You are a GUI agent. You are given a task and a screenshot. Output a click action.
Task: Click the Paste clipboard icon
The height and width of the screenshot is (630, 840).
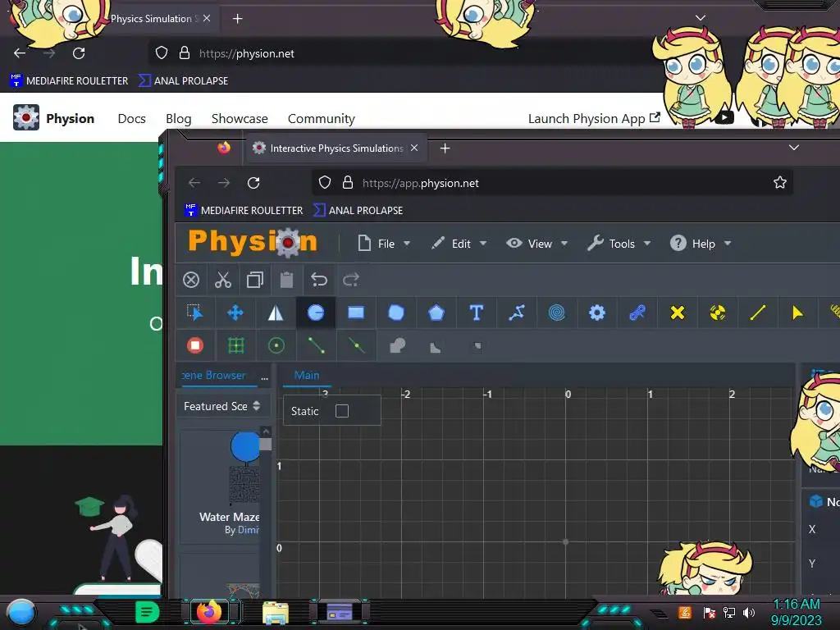(x=286, y=280)
